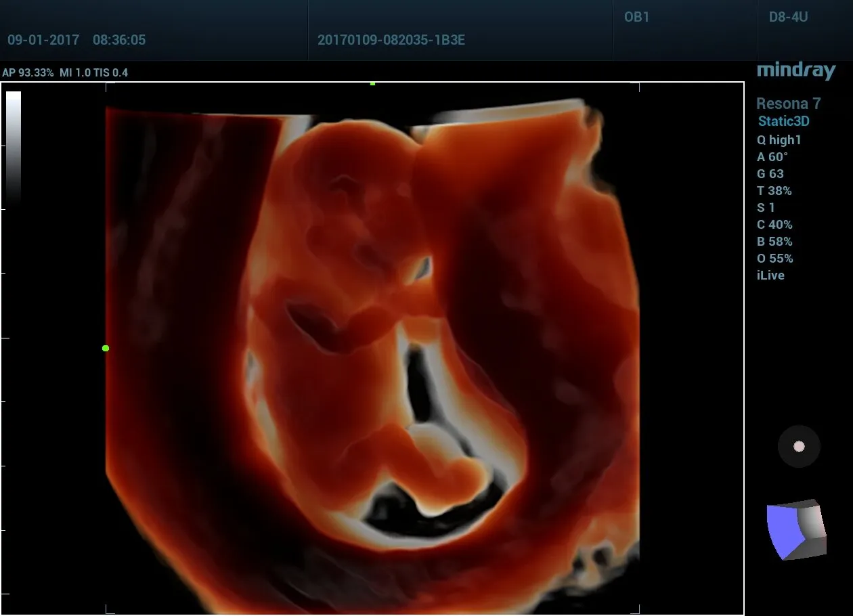Select the T 38% threshold parameter

[x=774, y=191]
